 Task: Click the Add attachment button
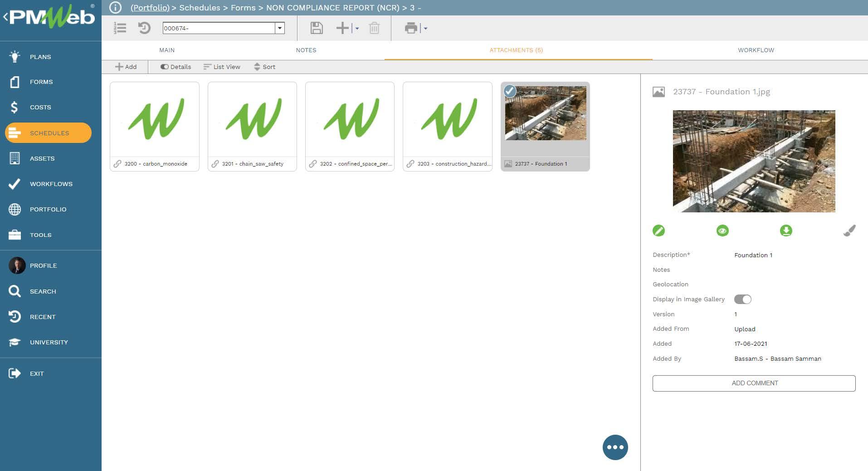click(126, 67)
